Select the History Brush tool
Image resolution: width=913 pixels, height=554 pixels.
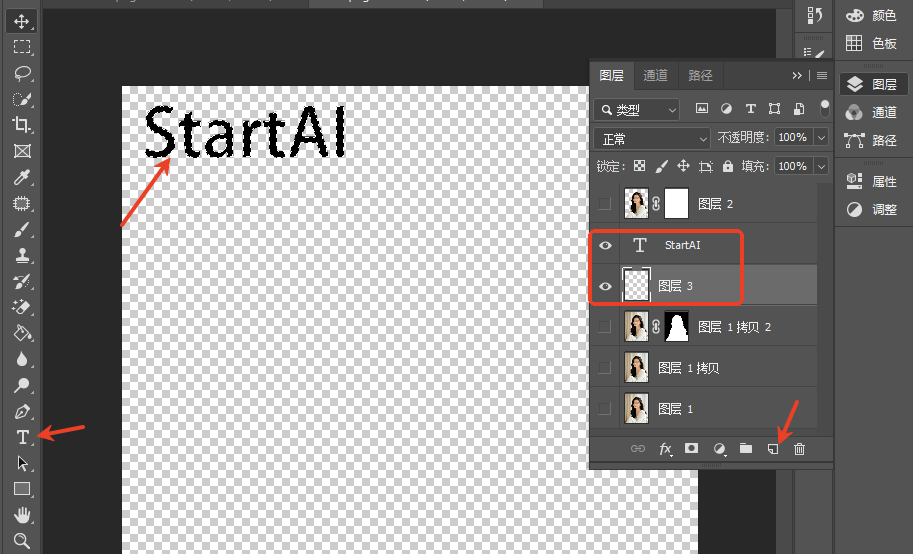click(22, 281)
